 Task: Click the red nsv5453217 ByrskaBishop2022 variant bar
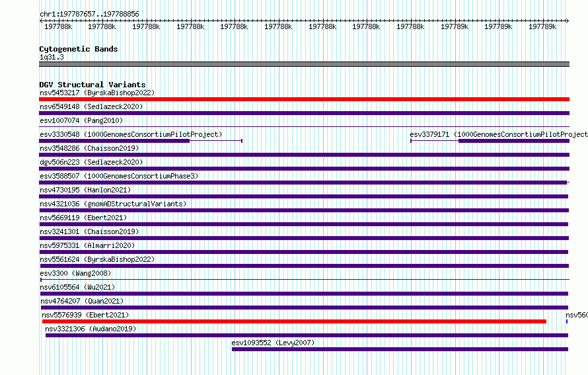tap(304, 99)
